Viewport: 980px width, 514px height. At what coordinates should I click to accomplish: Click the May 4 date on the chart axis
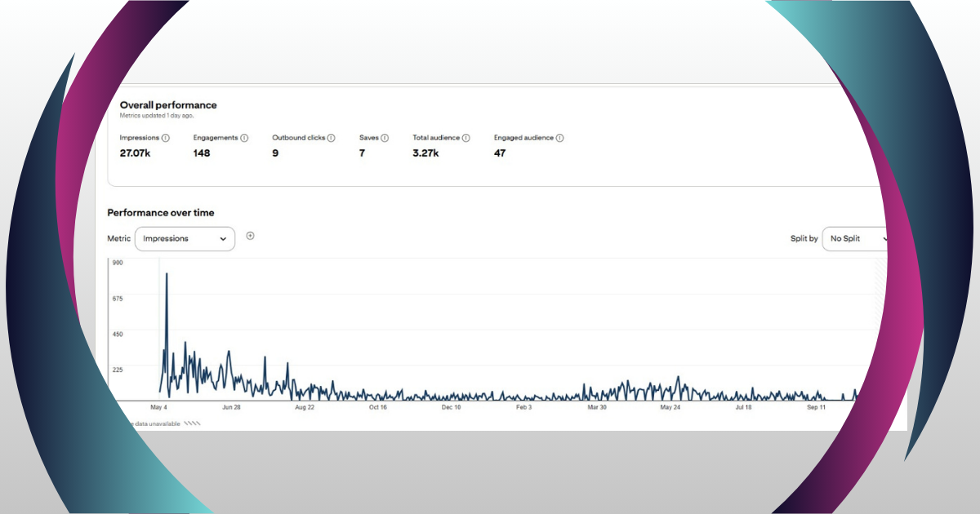158,406
